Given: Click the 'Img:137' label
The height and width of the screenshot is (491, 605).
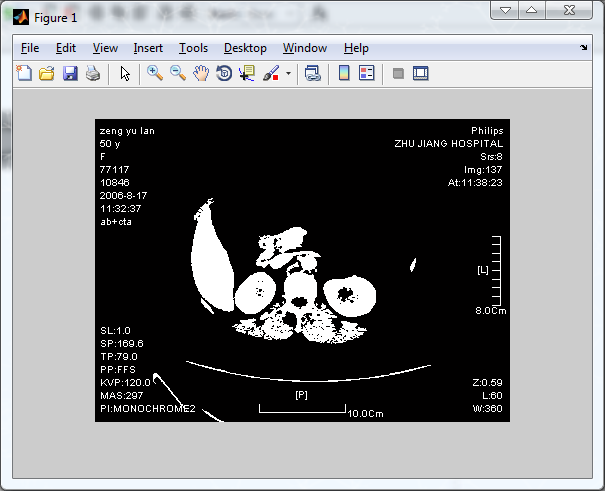Looking at the screenshot, I should pos(483,170).
